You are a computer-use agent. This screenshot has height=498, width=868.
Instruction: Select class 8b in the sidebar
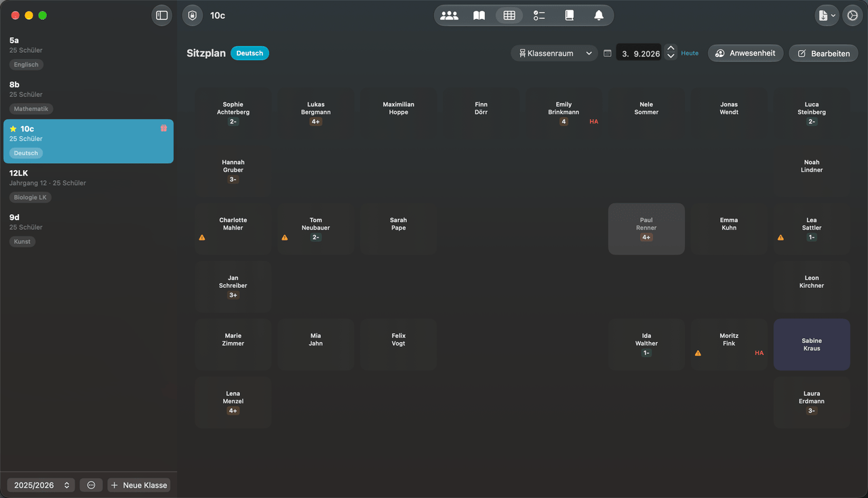tap(88, 97)
